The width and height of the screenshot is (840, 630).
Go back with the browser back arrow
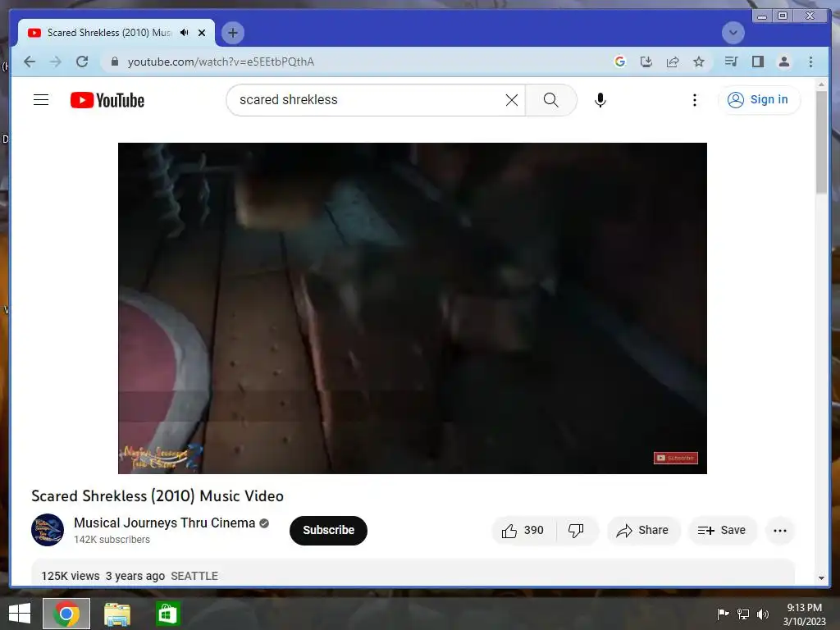point(30,62)
